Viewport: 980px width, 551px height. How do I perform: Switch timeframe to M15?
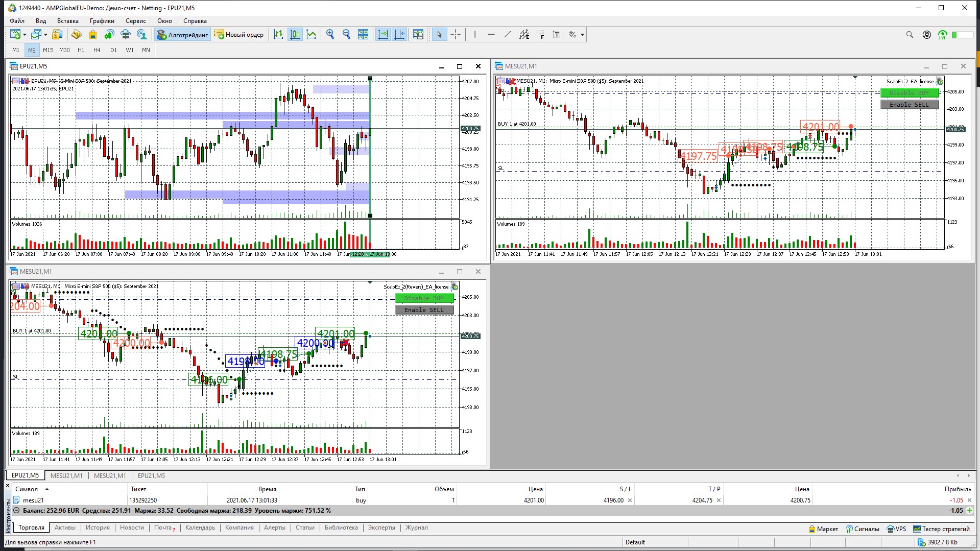point(48,50)
